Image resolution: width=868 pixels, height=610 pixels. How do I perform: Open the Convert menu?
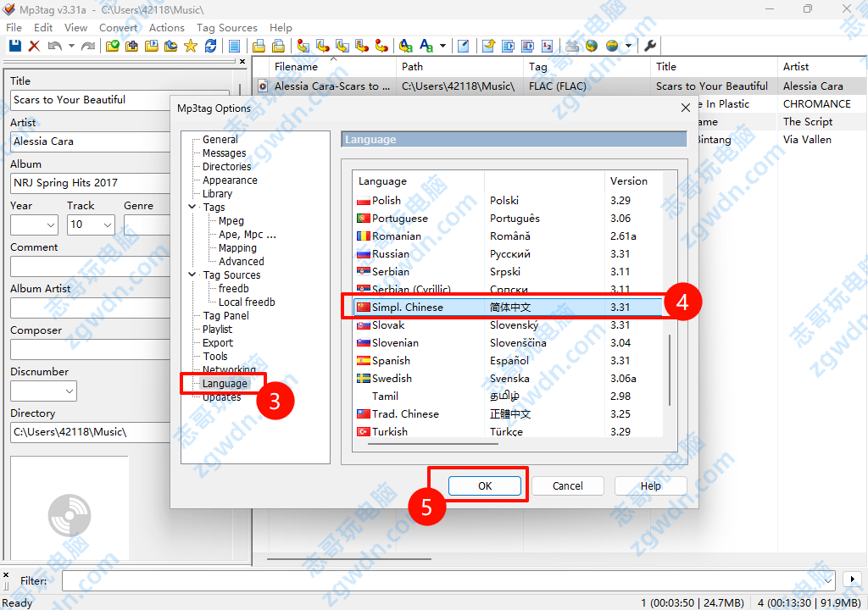pyautogui.click(x=118, y=27)
